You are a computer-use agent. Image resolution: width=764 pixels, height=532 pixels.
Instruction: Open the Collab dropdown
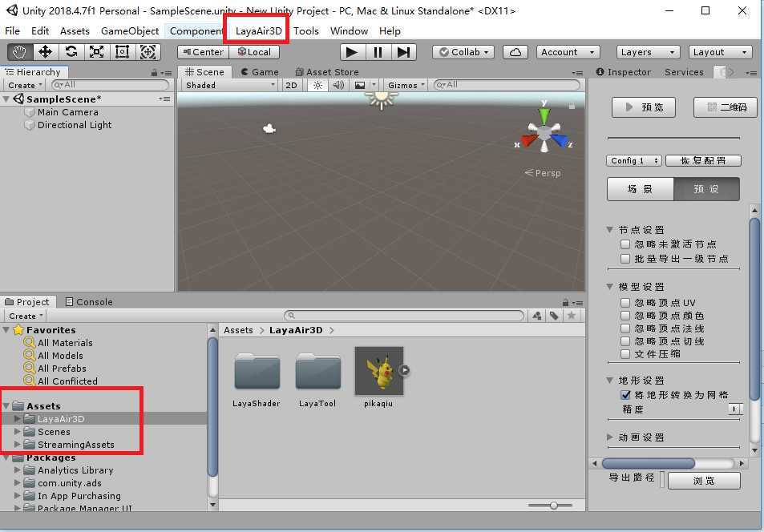point(463,52)
